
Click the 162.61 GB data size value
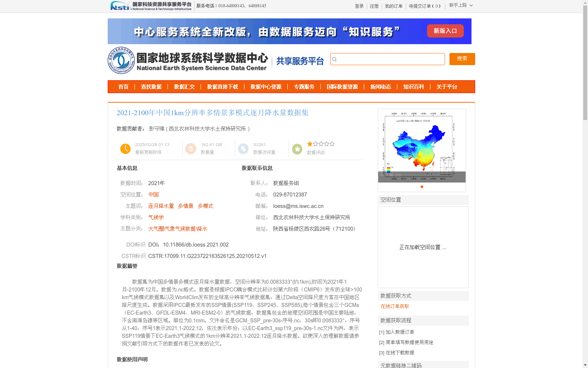point(212,145)
